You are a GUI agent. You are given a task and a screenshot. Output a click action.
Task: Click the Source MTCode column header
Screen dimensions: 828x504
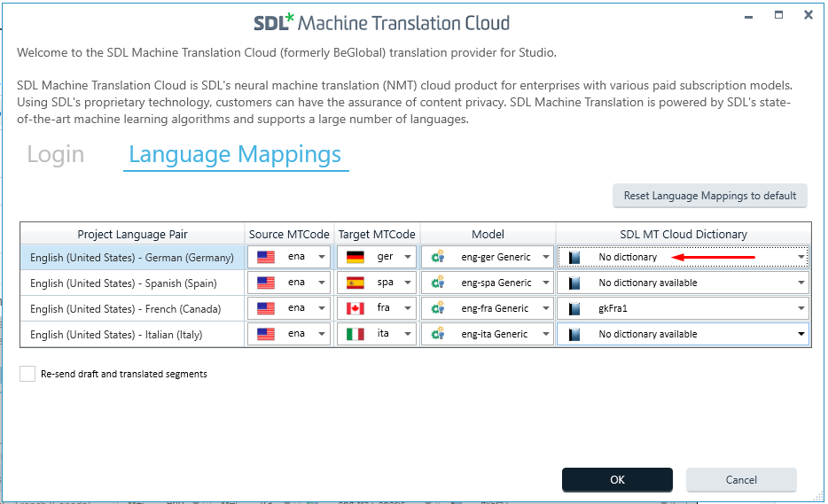(289, 235)
